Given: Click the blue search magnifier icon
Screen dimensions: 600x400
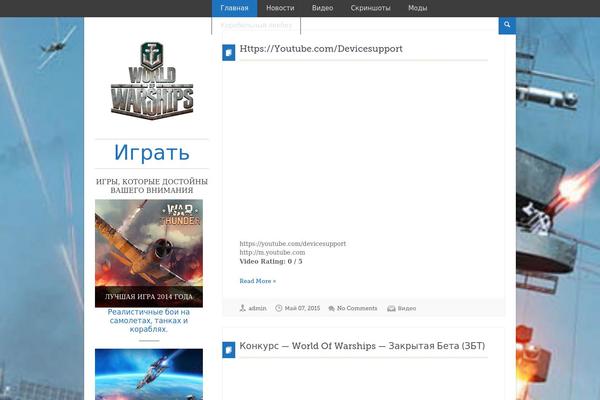Looking at the screenshot, I should click(x=507, y=25).
